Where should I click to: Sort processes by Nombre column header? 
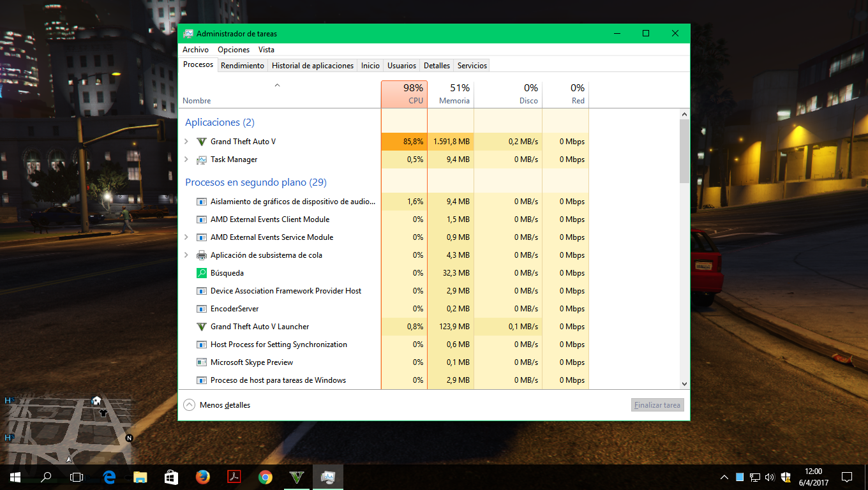(279, 94)
